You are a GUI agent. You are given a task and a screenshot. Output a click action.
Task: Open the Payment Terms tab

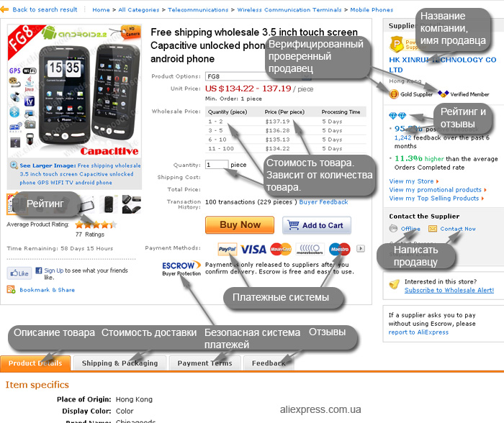[204, 363]
